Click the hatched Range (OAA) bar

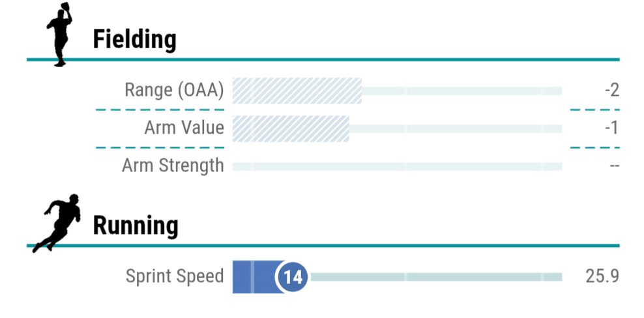[297, 91]
